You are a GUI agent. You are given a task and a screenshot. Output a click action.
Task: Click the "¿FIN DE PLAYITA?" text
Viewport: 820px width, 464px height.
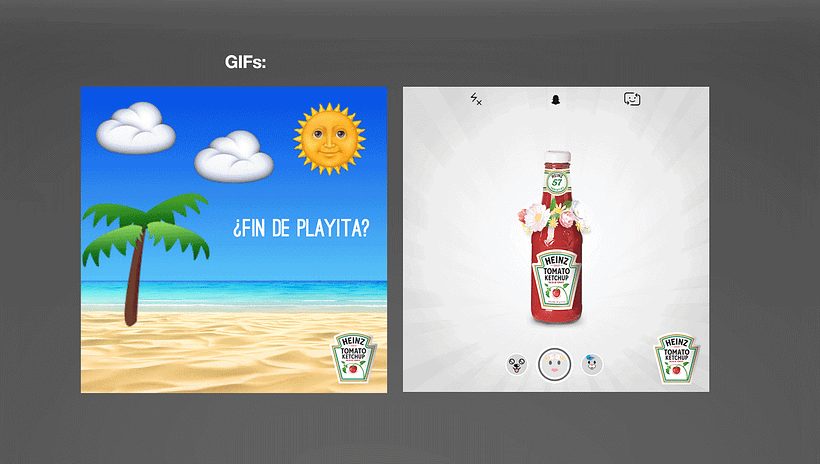tap(301, 228)
